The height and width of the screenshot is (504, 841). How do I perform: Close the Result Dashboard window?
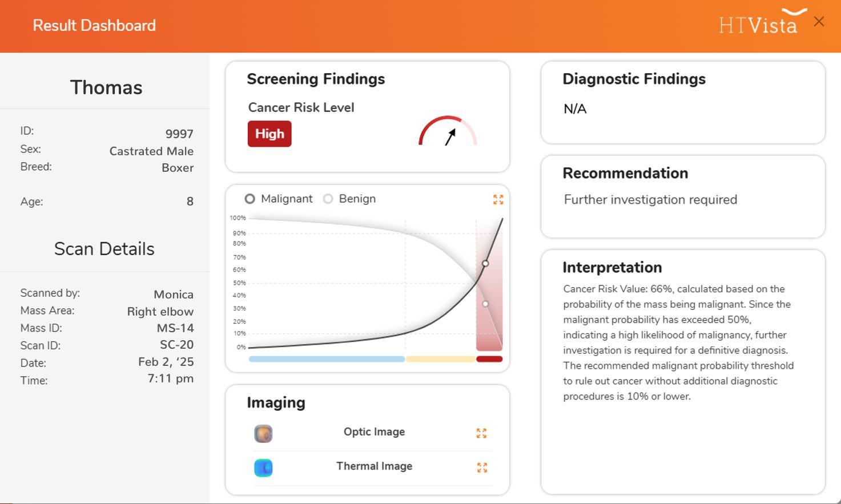(x=819, y=22)
